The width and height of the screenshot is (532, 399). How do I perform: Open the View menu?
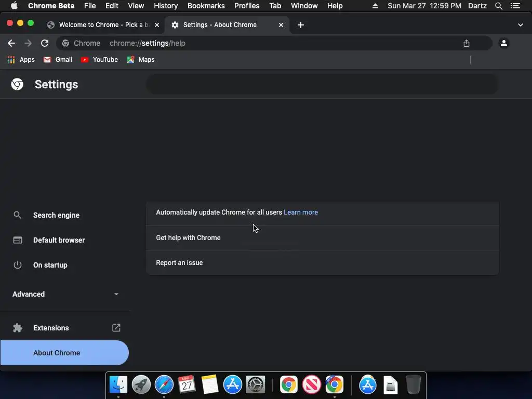click(x=136, y=6)
